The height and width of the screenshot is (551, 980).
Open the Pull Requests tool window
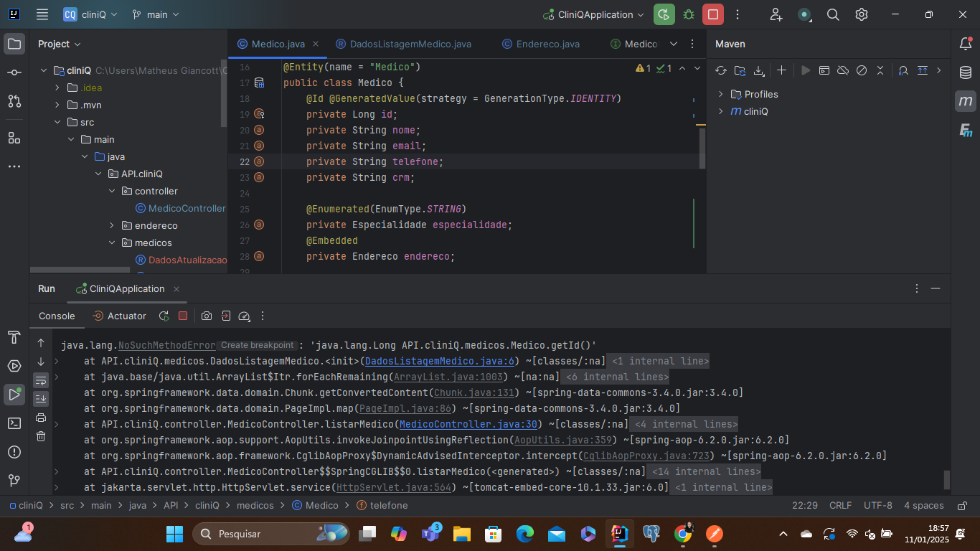(x=14, y=101)
